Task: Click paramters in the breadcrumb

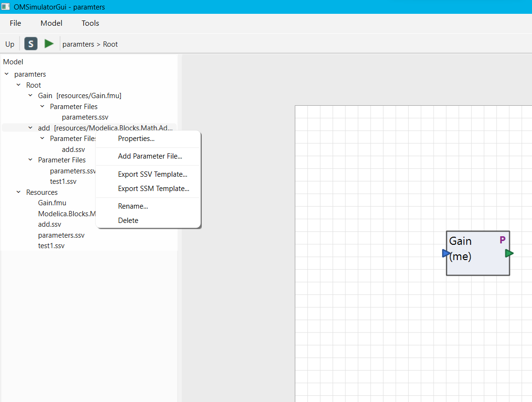Action: [79, 44]
